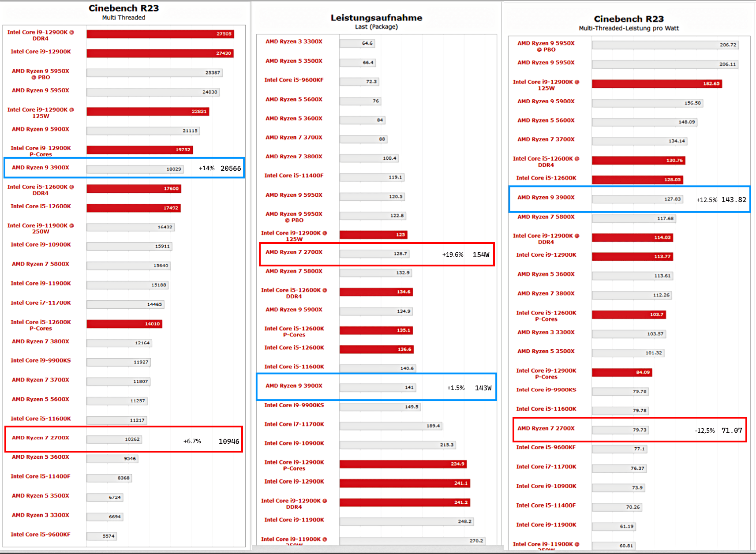Click the score value 15640
756x554 pixels.
pos(161,266)
